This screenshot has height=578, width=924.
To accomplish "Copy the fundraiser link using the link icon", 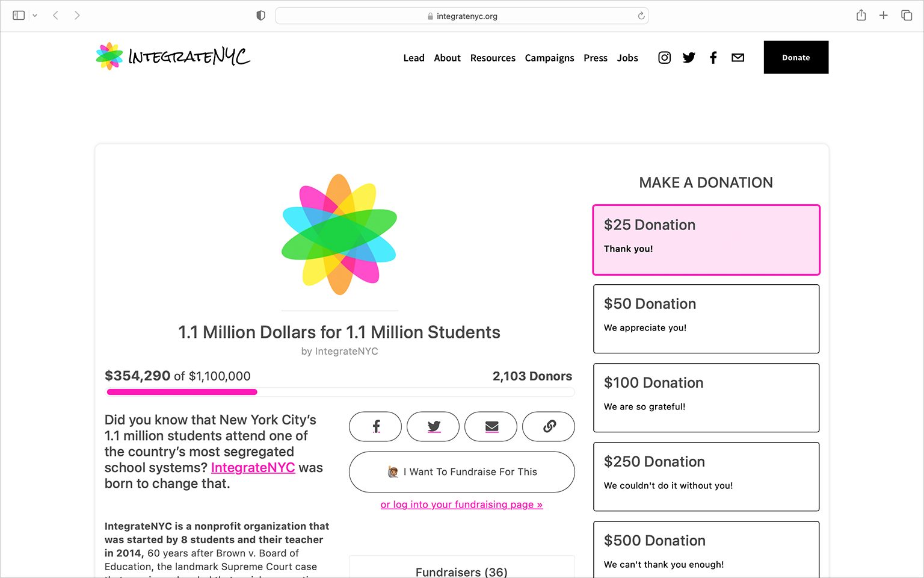I will 549,426.
